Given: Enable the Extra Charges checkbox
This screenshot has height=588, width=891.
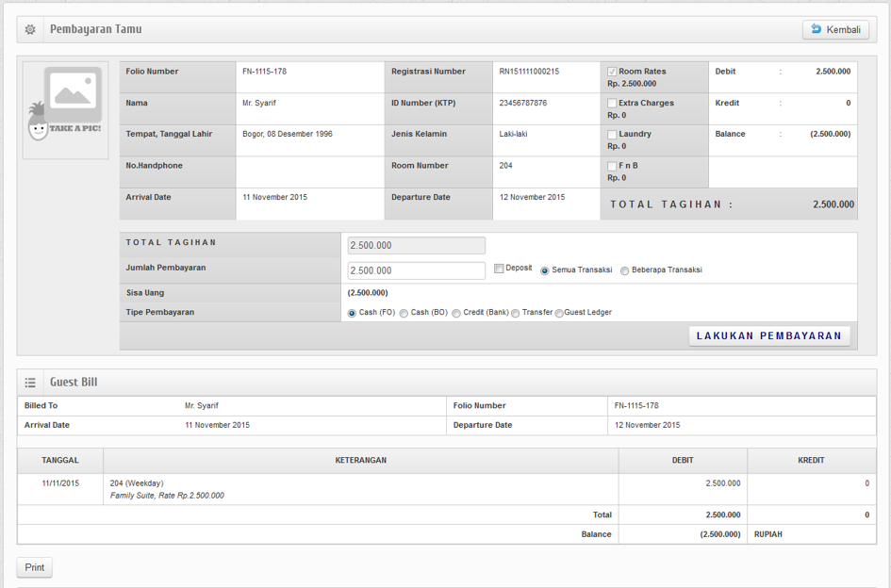Looking at the screenshot, I should tap(612, 104).
